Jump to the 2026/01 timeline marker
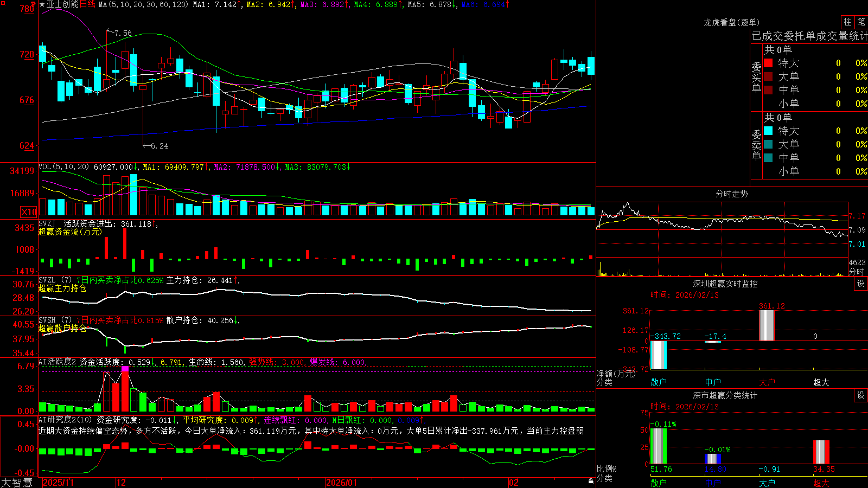Screen dimensions: 868x488 342,483
